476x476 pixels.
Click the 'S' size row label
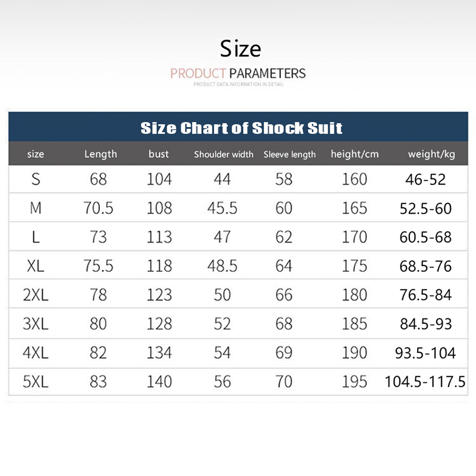click(x=36, y=179)
